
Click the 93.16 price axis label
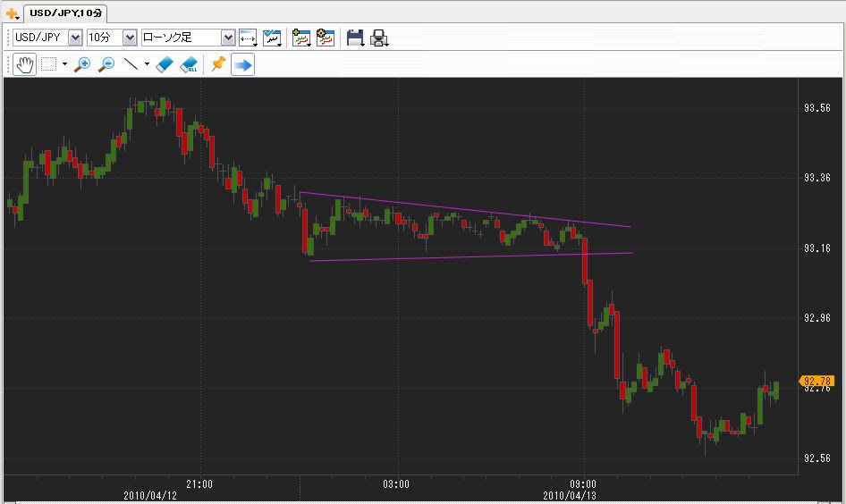coord(816,248)
